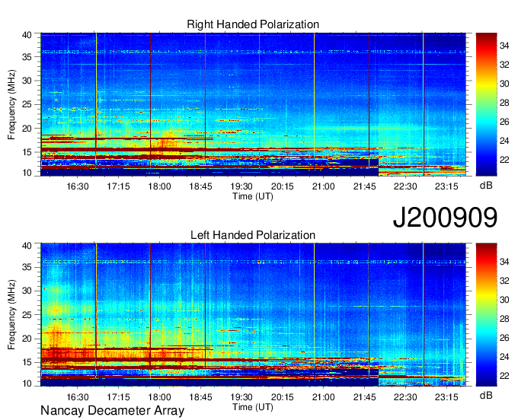Viewport: 518px width, 420px height.
Task: Click the 28 dB mark on top color bar
Action: tap(504, 103)
